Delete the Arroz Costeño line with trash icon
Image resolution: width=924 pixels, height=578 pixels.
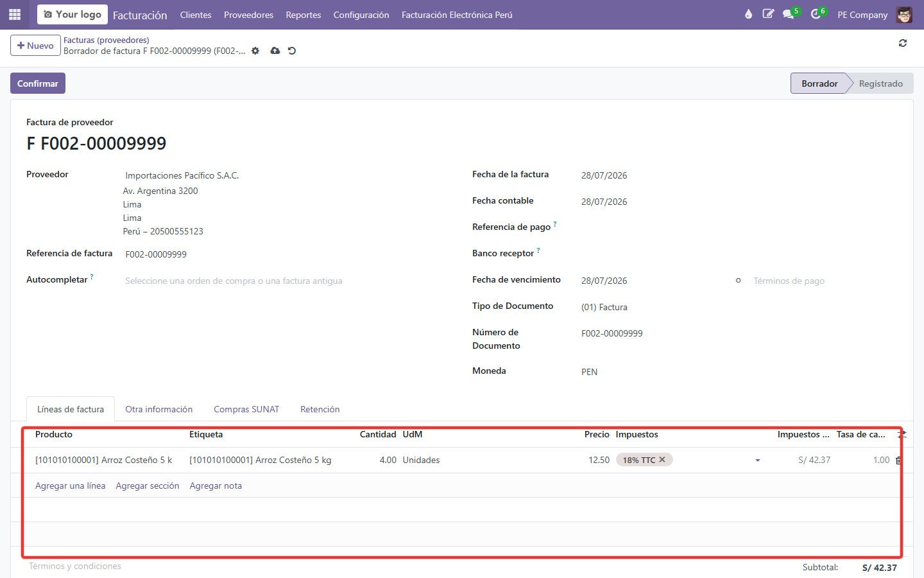(898, 460)
